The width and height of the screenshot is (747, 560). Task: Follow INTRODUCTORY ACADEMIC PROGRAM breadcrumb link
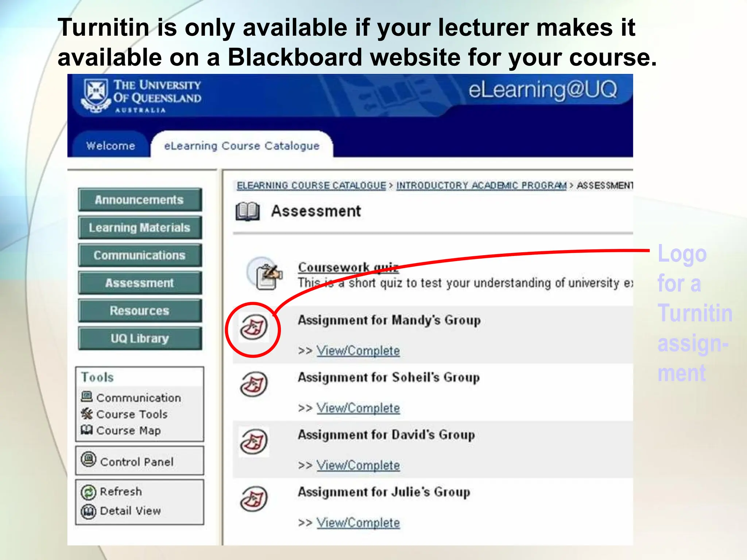[x=481, y=185]
